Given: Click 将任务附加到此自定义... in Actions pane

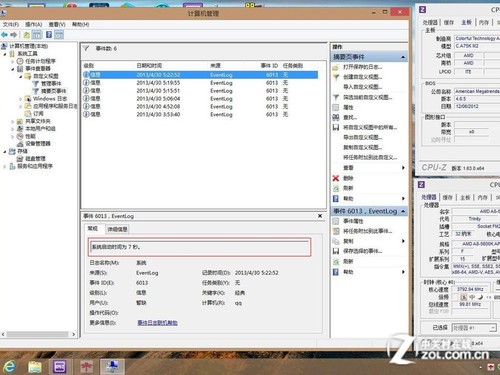Looking at the screenshot, I should click(370, 157).
